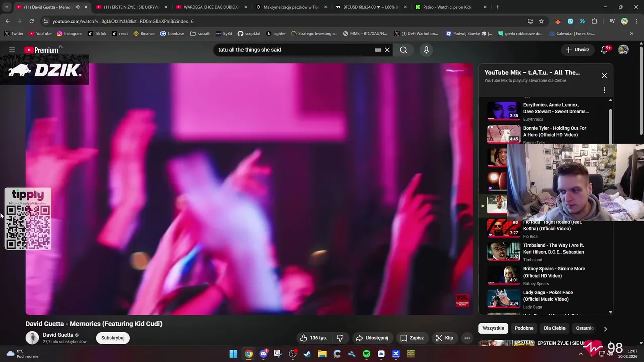Dislike the video

click(x=340, y=338)
